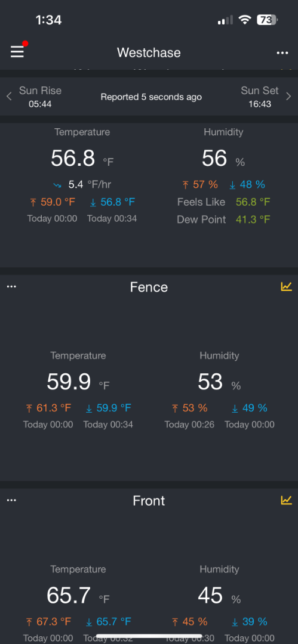This screenshot has height=644, width=298.
Task: Open the Front panel three-dot menu
Action: point(11,500)
